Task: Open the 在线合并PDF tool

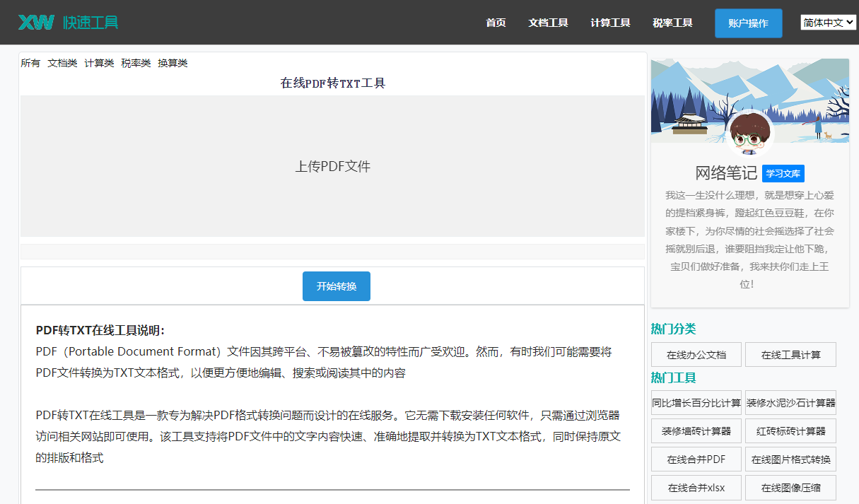Action: (696, 459)
